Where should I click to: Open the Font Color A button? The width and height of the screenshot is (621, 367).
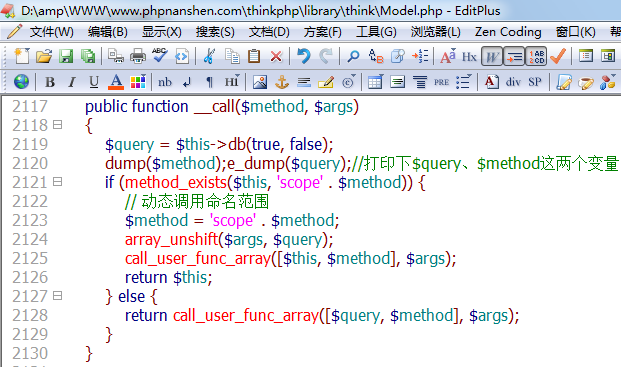click(116, 82)
